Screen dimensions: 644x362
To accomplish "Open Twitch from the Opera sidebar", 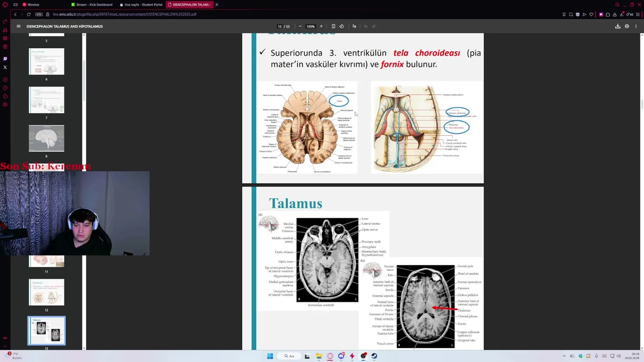I will click(5, 59).
